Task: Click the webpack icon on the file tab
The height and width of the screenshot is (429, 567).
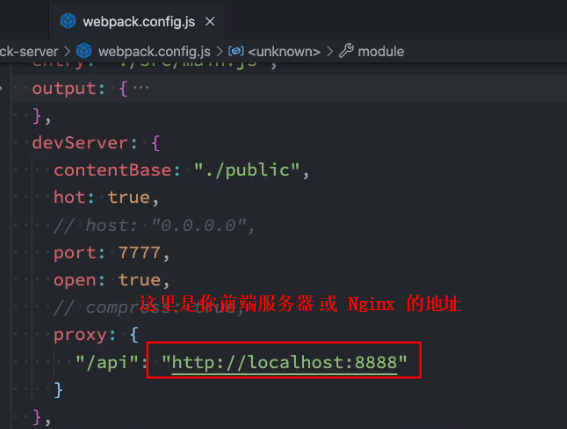Action: point(68,21)
